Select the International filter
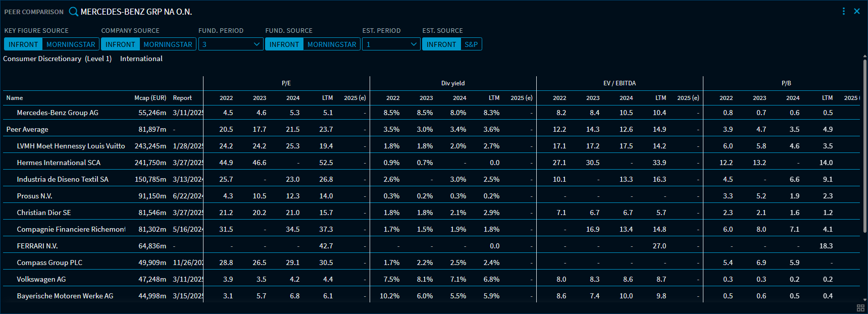The width and height of the screenshot is (868, 314). (141, 59)
